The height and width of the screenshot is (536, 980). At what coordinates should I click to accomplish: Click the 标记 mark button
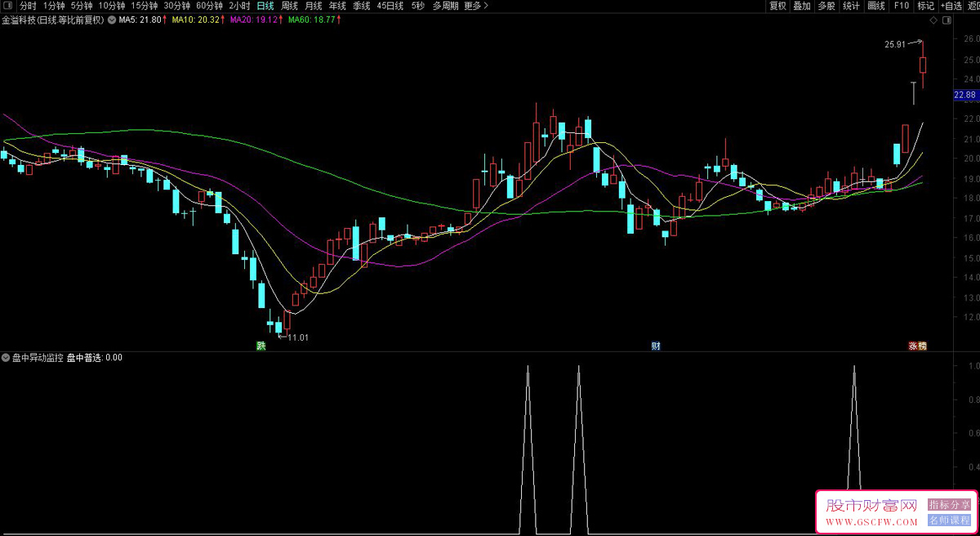[925, 5]
